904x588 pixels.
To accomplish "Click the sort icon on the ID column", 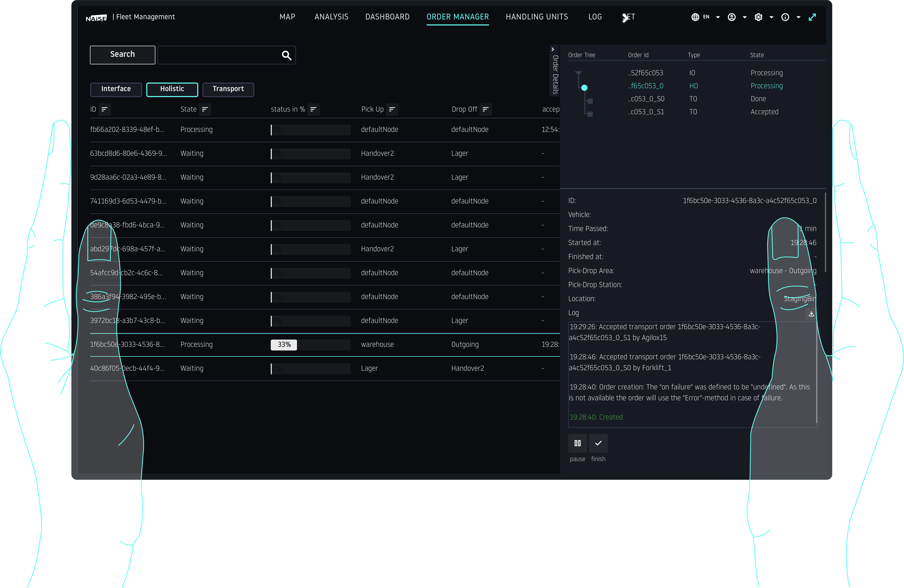I will coord(105,109).
